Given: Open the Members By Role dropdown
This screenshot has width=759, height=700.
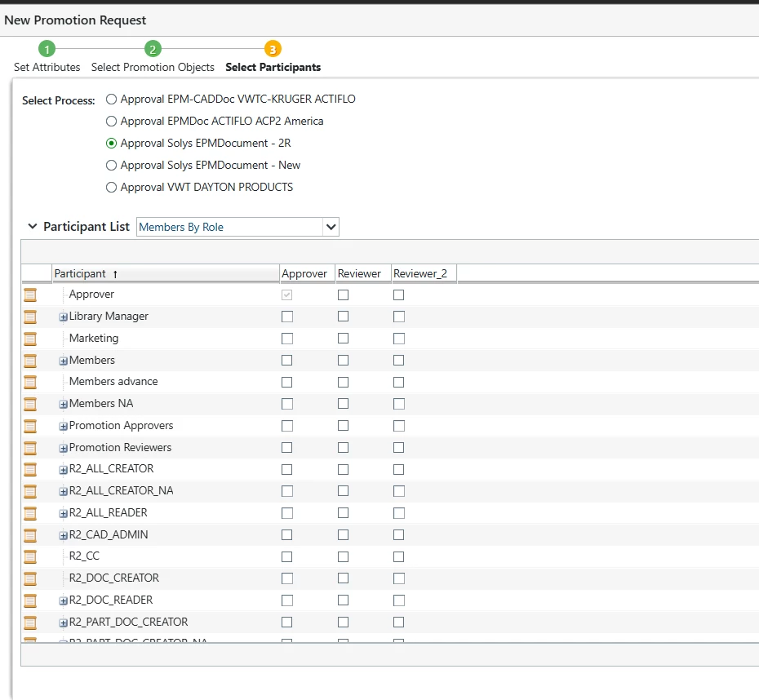Looking at the screenshot, I should pos(331,227).
